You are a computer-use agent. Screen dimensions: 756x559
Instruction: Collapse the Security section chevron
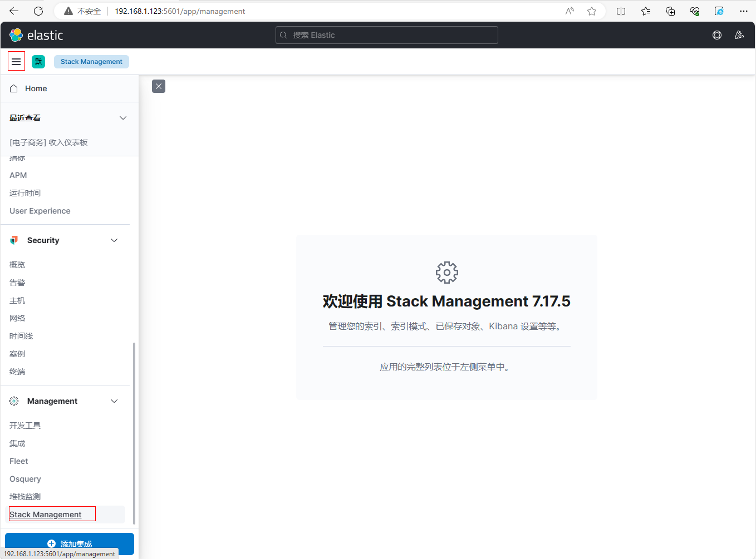[114, 240]
